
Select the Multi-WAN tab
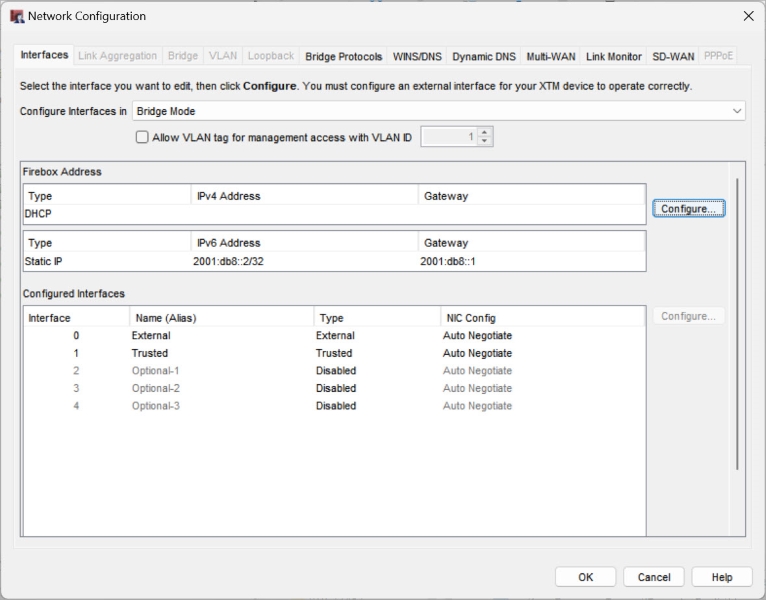tap(551, 56)
